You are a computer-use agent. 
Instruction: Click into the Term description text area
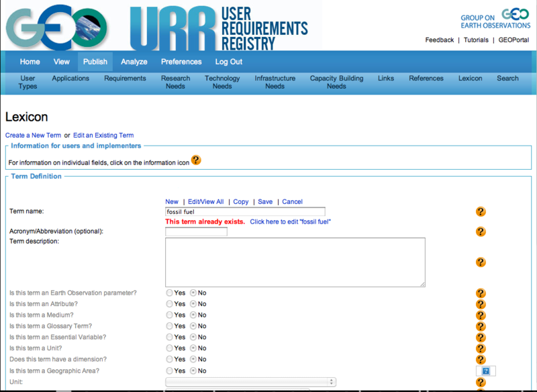(x=295, y=262)
